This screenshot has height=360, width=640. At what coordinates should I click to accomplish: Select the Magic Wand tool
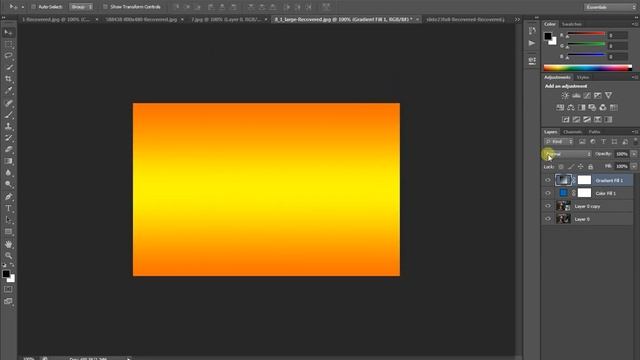click(x=9, y=67)
